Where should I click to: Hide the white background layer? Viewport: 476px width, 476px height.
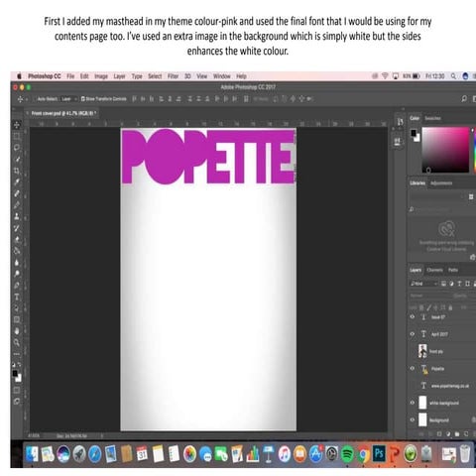tap(413, 403)
